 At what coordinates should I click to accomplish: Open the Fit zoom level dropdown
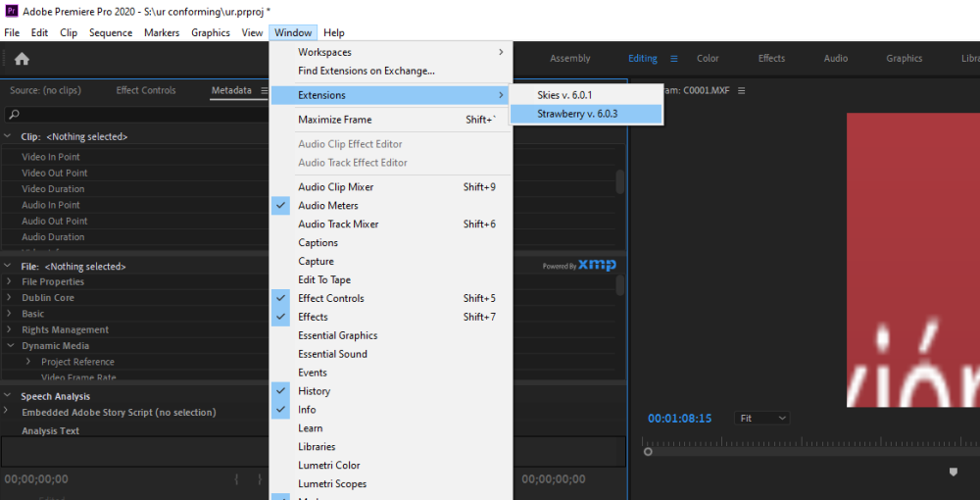(761, 418)
